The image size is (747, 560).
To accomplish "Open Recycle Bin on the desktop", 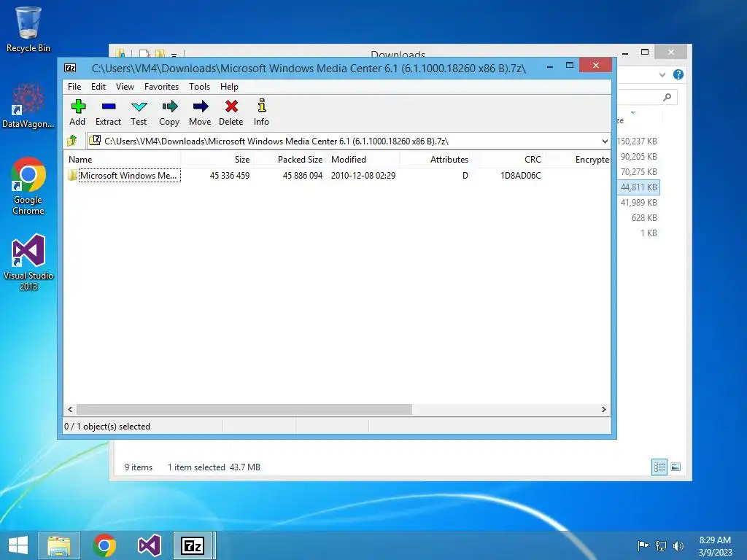I will (28, 29).
